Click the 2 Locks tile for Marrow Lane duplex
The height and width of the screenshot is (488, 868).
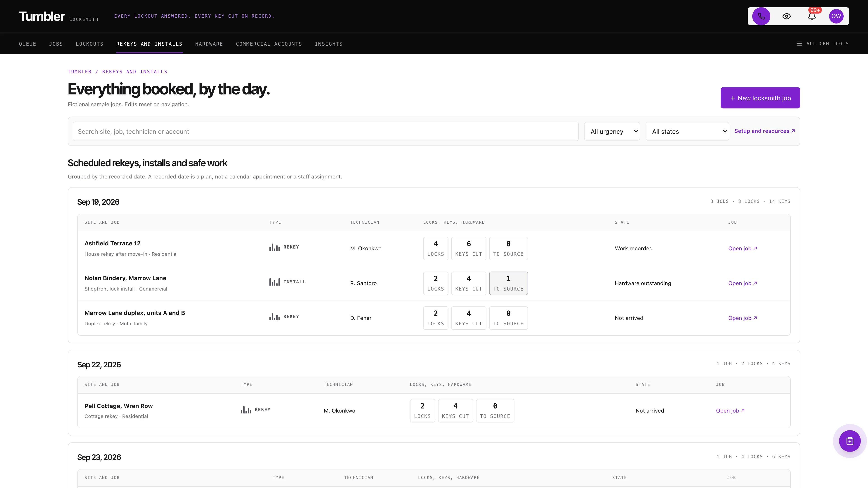pyautogui.click(x=436, y=318)
